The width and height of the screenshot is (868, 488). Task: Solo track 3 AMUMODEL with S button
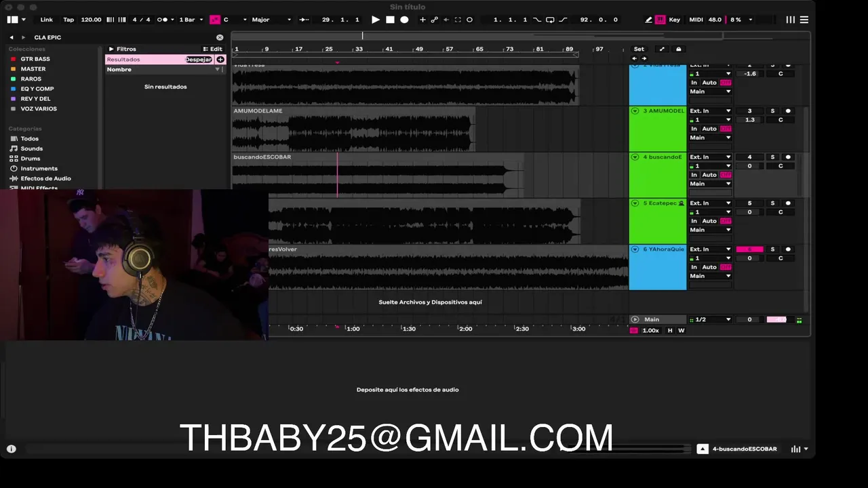click(x=772, y=110)
